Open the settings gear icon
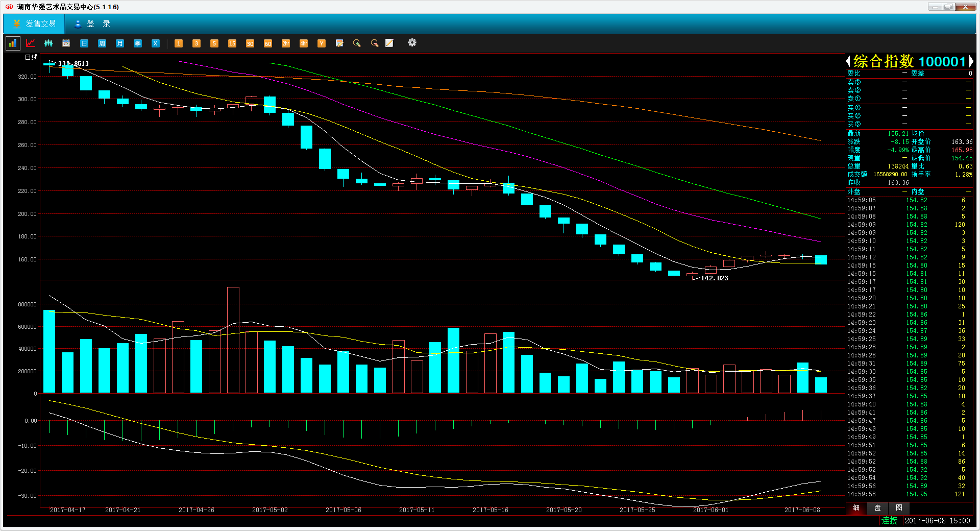 coord(412,43)
